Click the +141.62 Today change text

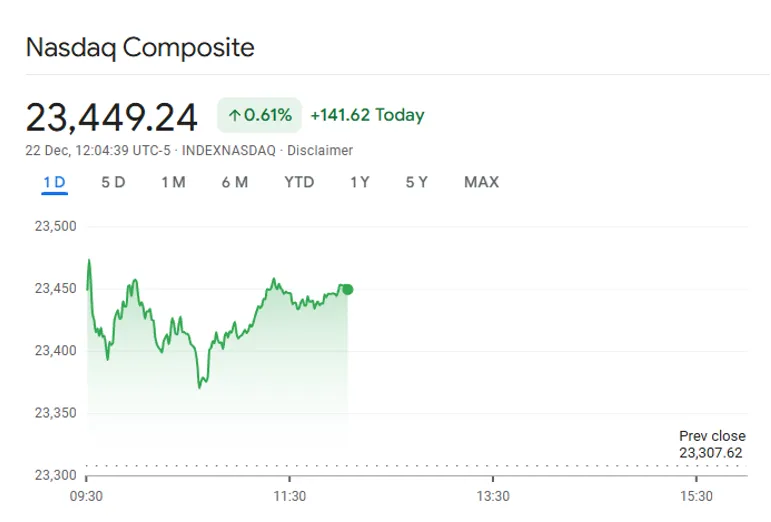pos(367,116)
